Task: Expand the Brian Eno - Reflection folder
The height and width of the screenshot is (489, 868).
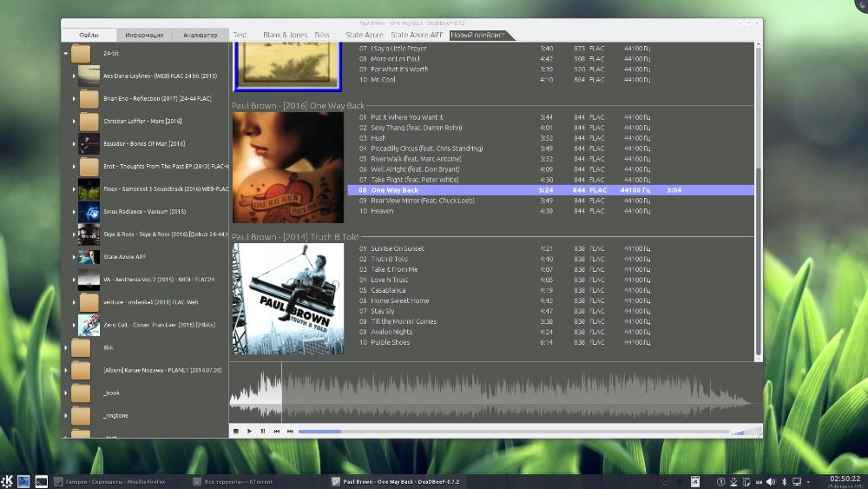Action: point(74,98)
